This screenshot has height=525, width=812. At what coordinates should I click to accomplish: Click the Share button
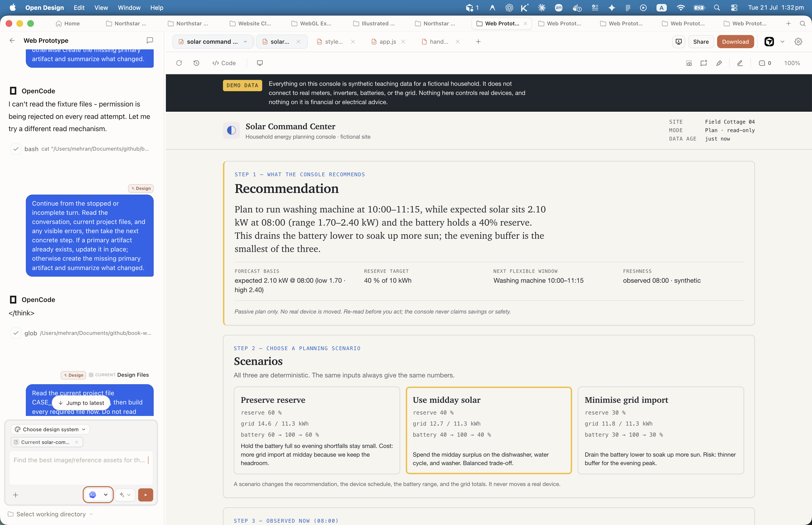(x=701, y=42)
